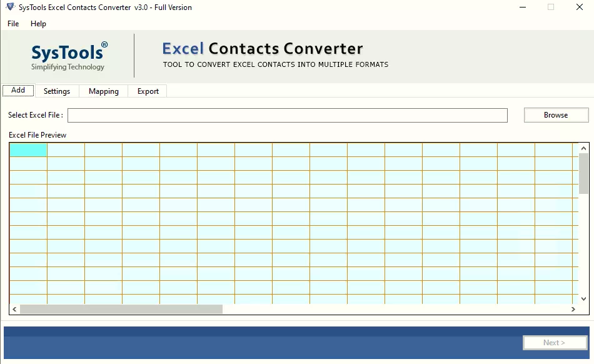Click the Browse button
The height and width of the screenshot is (364, 594).
(x=556, y=115)
